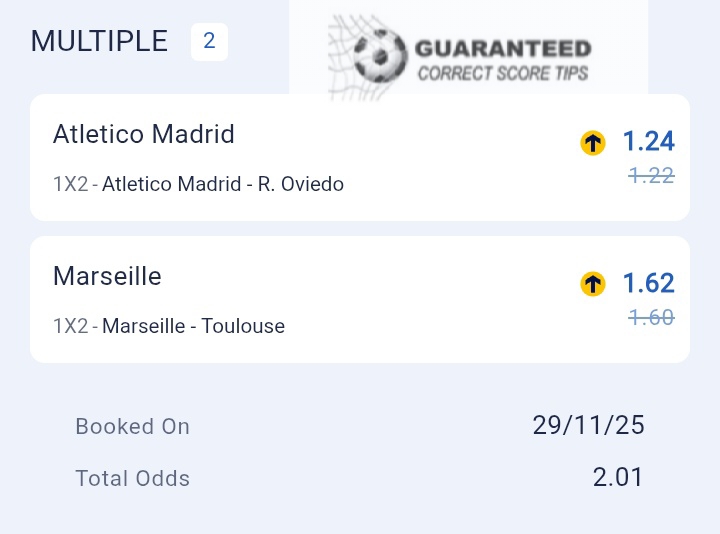Open the Marseille selection title
This screenshot has width=720, height=534.
coord(107,276)
